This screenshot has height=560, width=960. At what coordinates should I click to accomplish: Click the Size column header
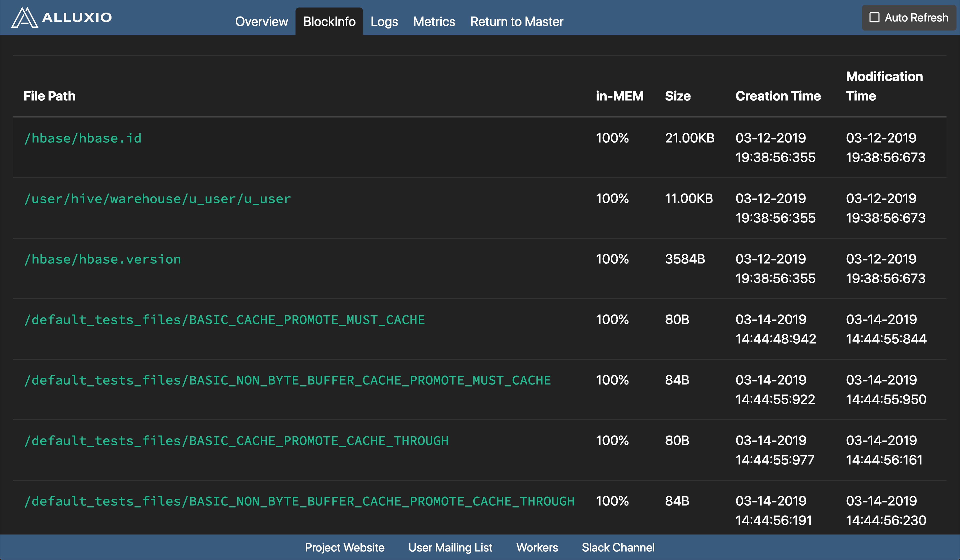[x=677, y=96]
